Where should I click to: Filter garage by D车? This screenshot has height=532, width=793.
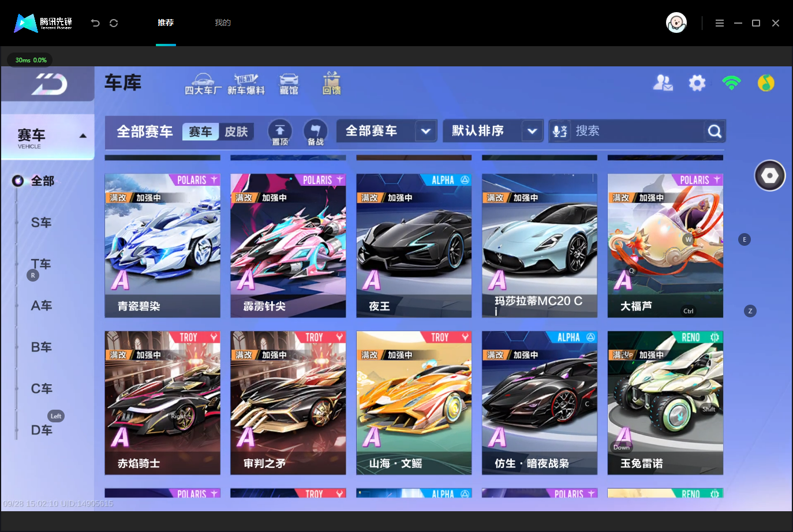point(42,430)
